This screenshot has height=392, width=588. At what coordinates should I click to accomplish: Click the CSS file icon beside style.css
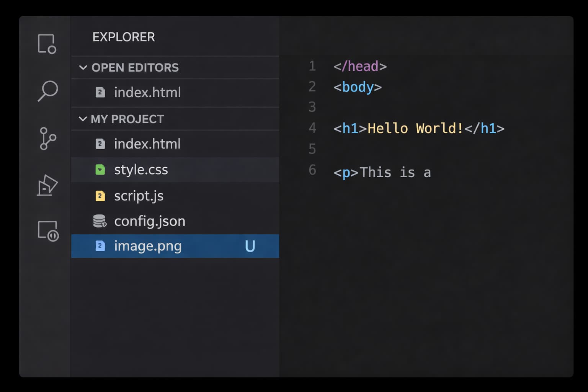(100, 170)
